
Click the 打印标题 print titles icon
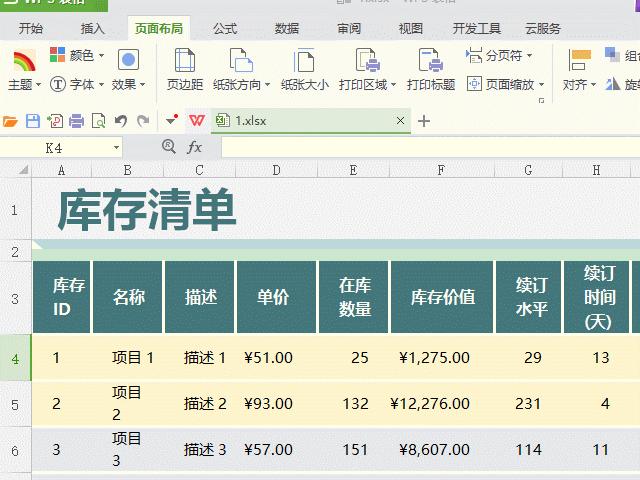click(x=431, y=60)
